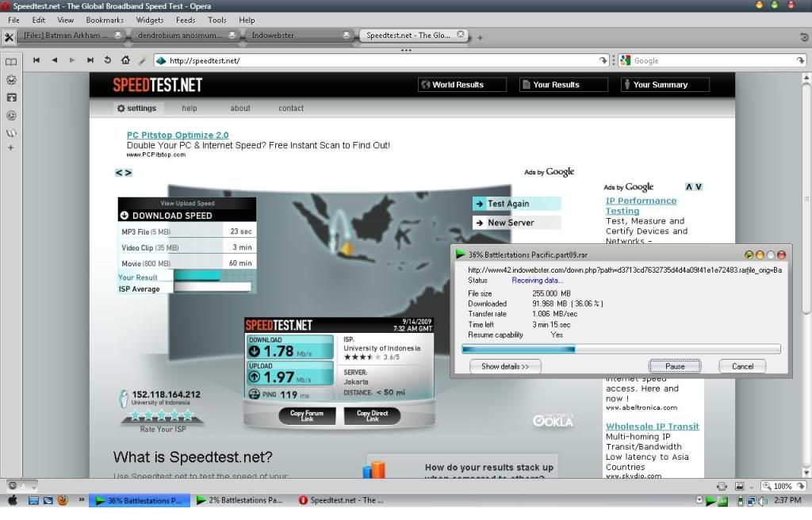This screenshot has width=812, height=520.
Task: Close the dendrobium anosmum tab
Action: pos(232,35)
